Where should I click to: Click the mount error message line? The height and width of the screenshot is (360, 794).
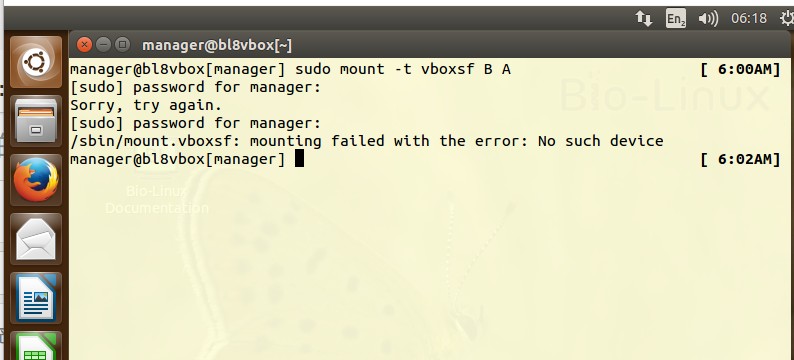367,141
